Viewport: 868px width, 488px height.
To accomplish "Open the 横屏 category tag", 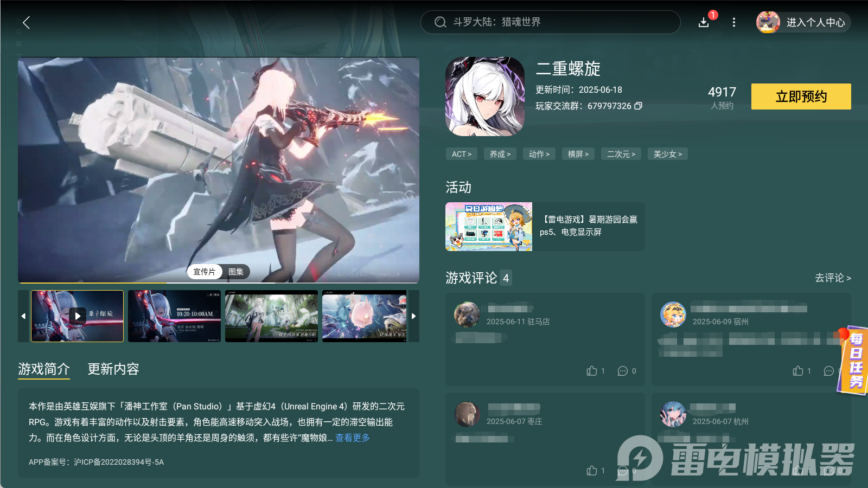I will (578, 154).
